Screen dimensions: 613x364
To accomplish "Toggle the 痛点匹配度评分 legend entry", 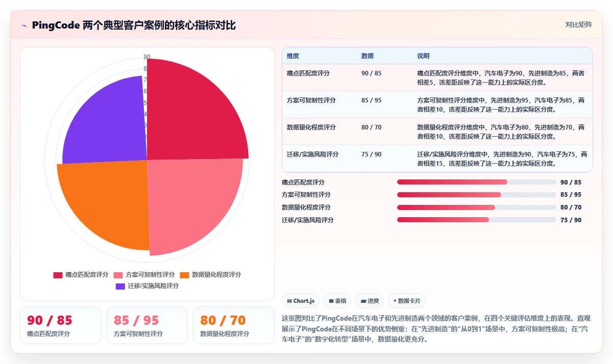I will coord(81,275).
